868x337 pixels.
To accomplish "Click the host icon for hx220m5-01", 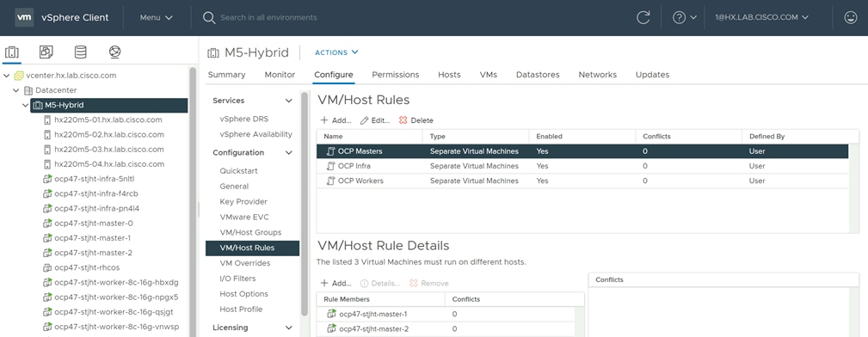I will click(47, 119).
